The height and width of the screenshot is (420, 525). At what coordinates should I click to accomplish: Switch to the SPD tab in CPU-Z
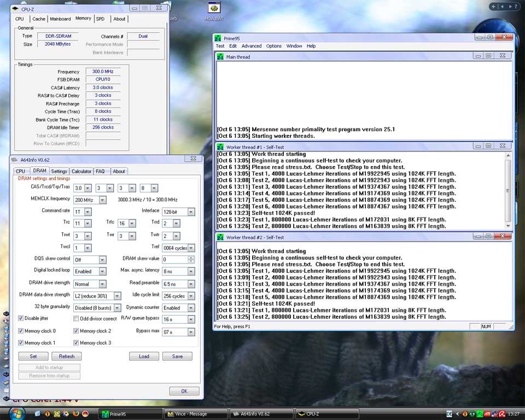click(x=100, y=19)
